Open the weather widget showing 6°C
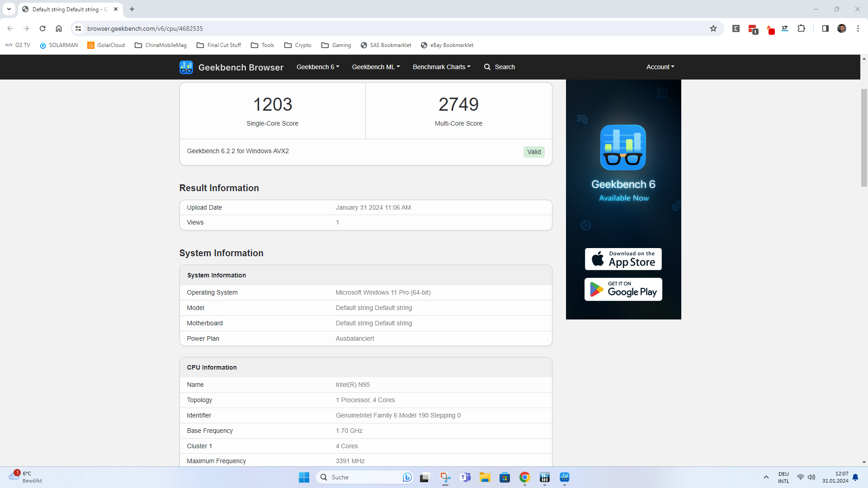Image resolution: width=868 pixels, height=488 pixels. 25,477
